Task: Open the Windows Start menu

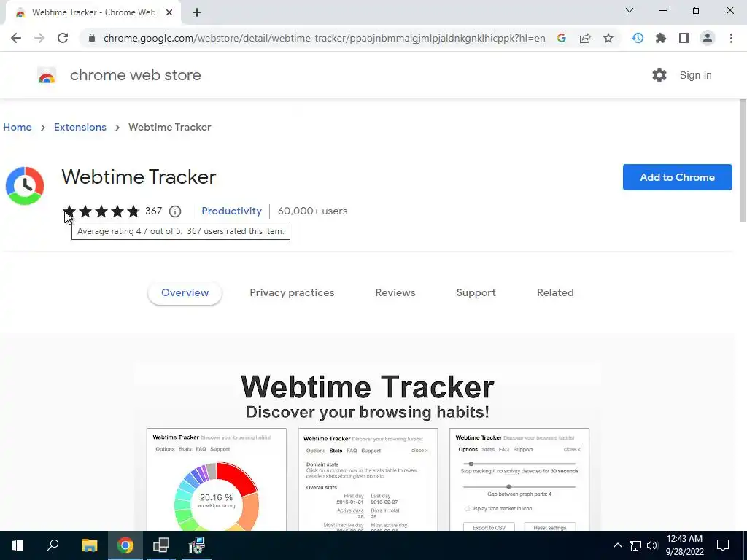Action: (x=18, y=545)
